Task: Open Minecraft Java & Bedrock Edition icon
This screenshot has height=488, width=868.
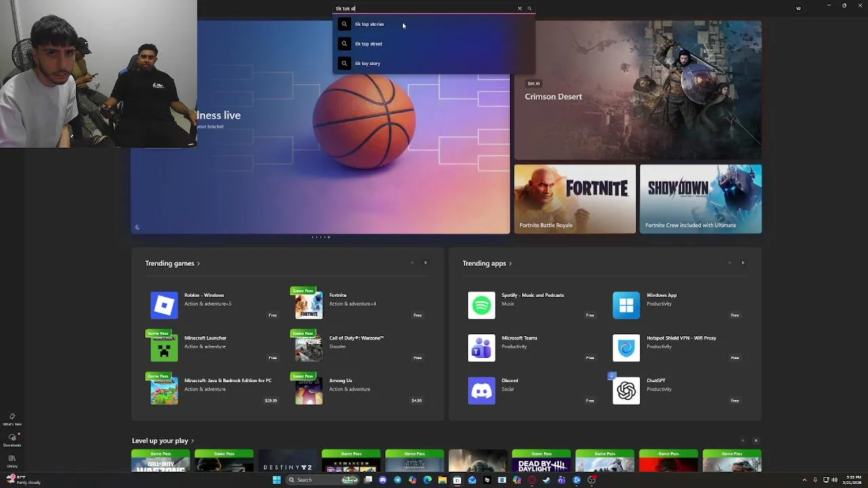Action: [164, 390]
